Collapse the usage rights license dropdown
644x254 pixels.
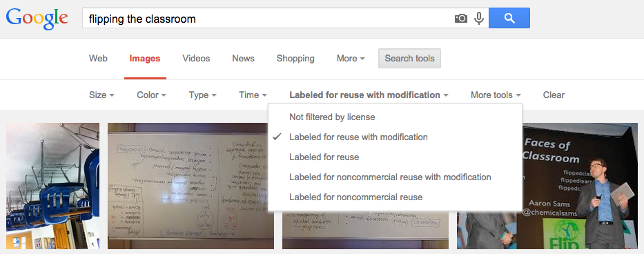[369, 95]
